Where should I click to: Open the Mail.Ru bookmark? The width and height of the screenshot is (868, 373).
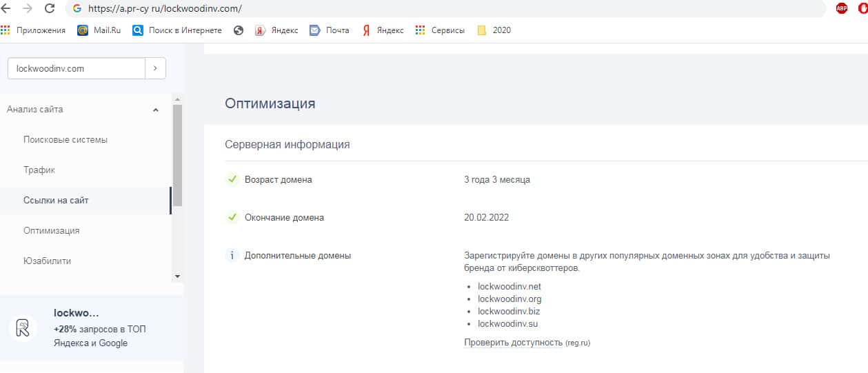point(99,30)
